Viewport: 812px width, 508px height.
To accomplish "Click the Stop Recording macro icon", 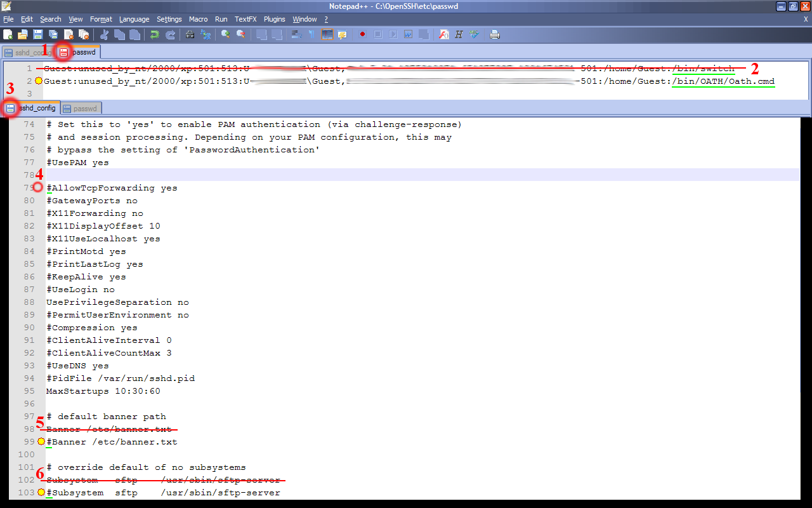I will (377, 34).
